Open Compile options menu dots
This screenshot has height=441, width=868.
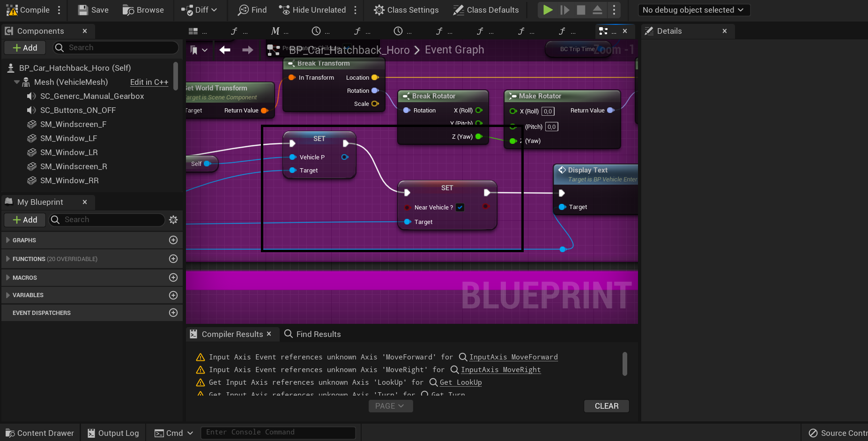pos(59,10)
